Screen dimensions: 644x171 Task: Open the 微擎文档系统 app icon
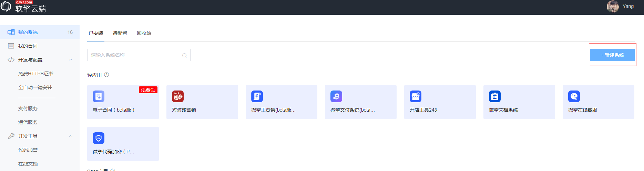(x=495, y=96)
